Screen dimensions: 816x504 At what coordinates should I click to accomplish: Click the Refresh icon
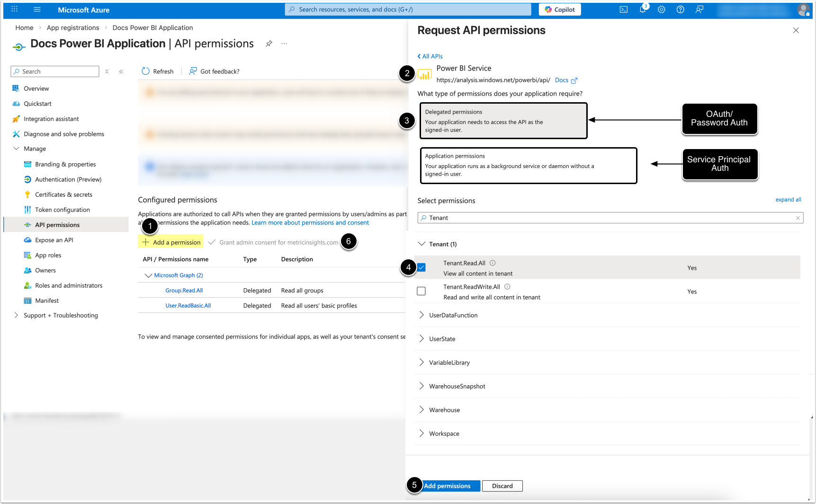point(145,71)
